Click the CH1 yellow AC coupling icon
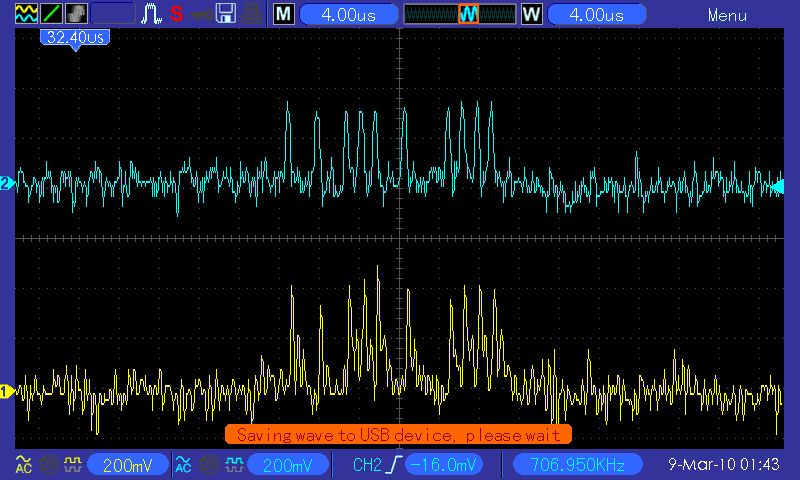Viewport: 800px width, 480px height. [x=23, y=465]
